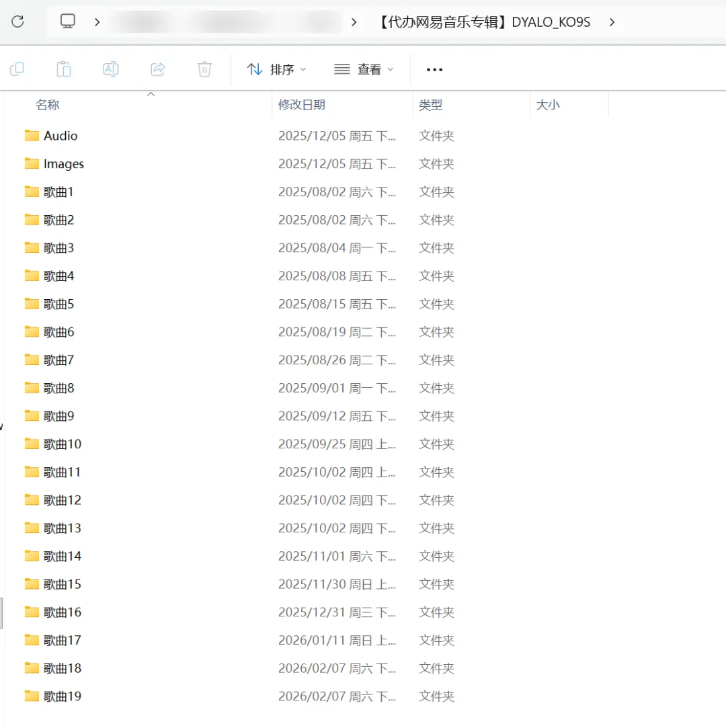
Task: Click the 歌曲16 folder name
Action: pyautogui.click(x=63, y=612)
